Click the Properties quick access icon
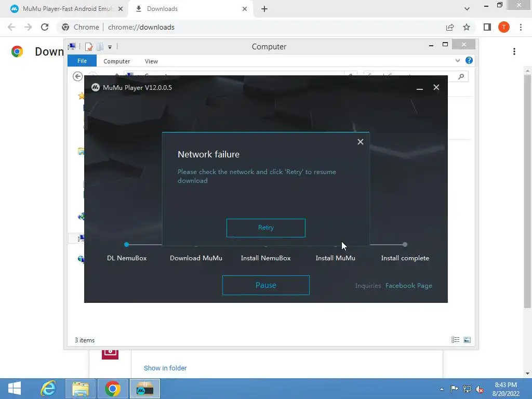The image size is (532, 399). 89,46
